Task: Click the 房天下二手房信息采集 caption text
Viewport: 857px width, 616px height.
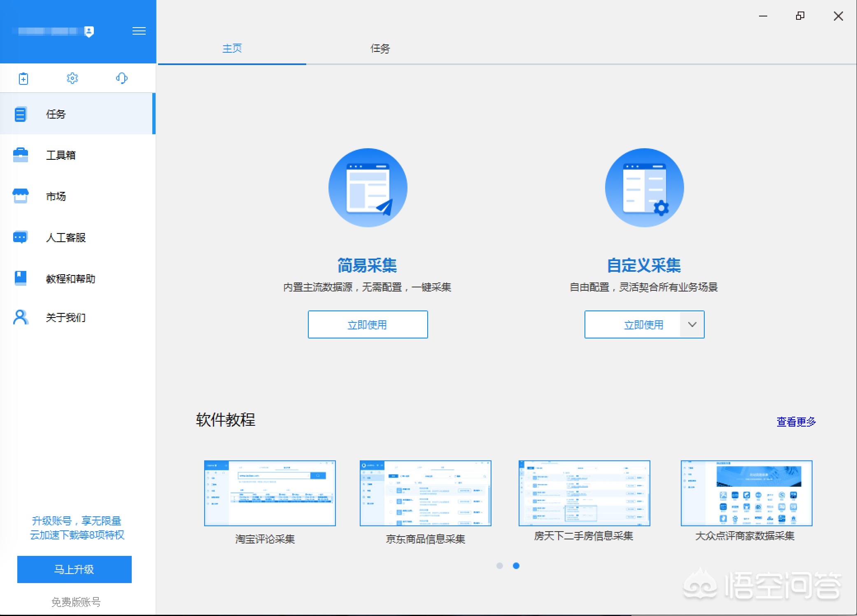Action: pyautogui.click(x=584, y=536)
